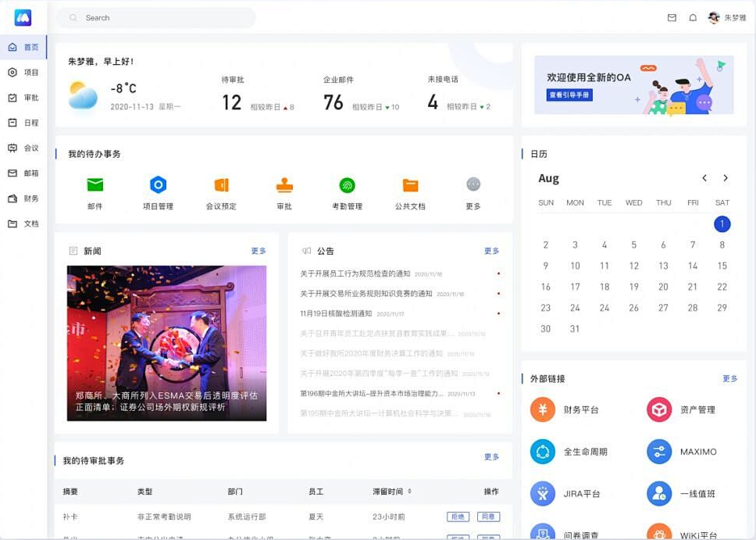Image resolution: width=756 pixels, height=540 pixels.
Task: Click the 新闻 panel header icon
Action: pos(73,251)
